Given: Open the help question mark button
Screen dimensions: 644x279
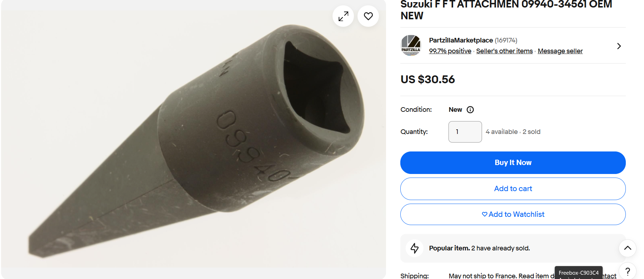Looking at the screenshot, I should click(x=628, y=271).
